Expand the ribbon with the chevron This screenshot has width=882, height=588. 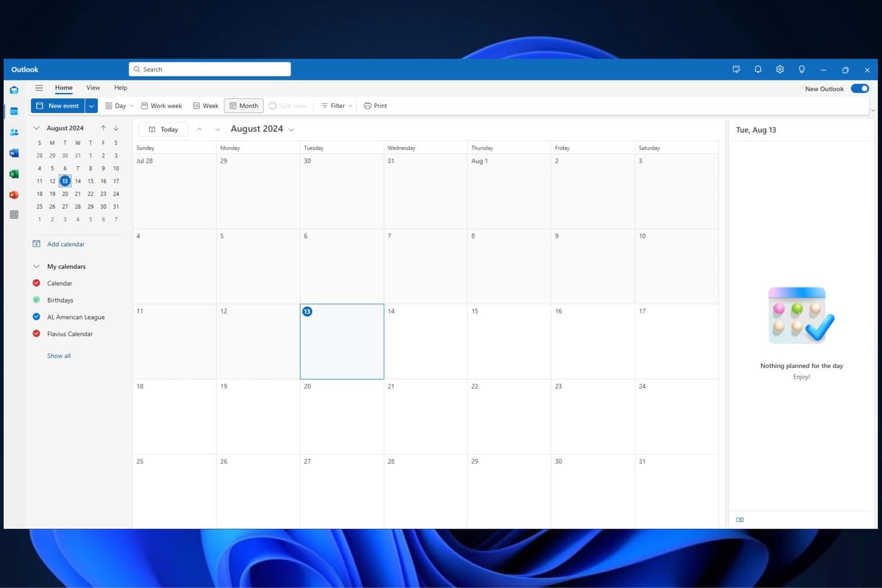[873, 110]
